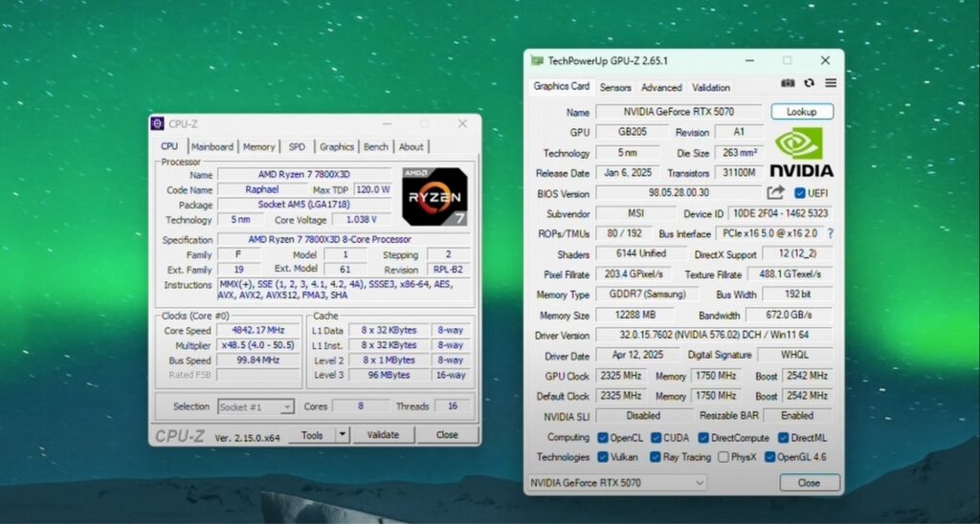Click the BIOS export share icon
This screenshot has height=524, width=980.
click(775, 193)
